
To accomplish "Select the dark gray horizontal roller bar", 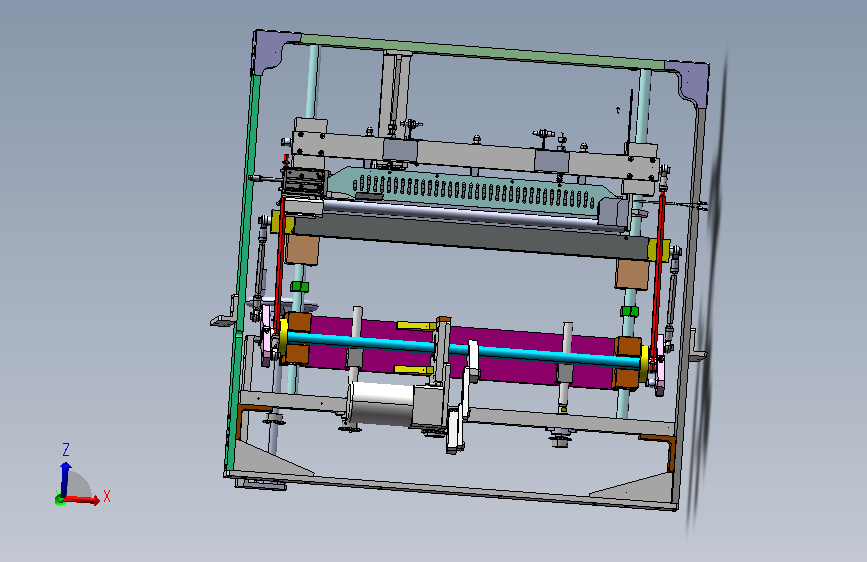I will coord(470,238).
